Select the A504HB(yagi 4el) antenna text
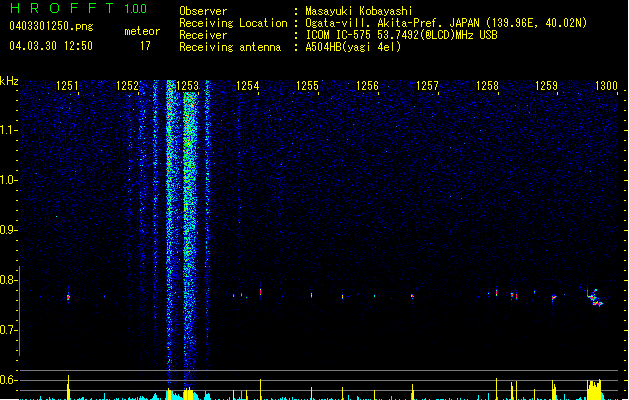The image size is (629, 400). pyautogui.click(x=353, y=47)
